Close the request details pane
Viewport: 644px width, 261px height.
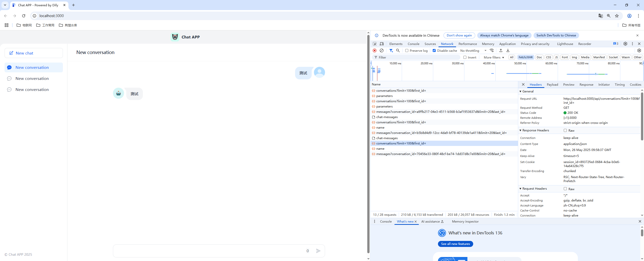pos(523,84)
